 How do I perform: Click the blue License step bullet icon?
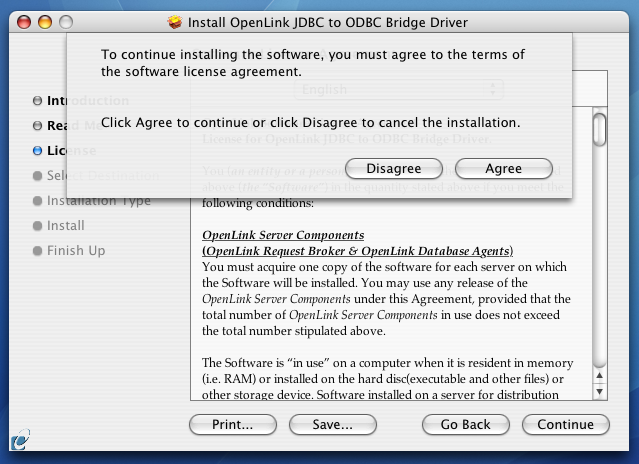(37, 151)
